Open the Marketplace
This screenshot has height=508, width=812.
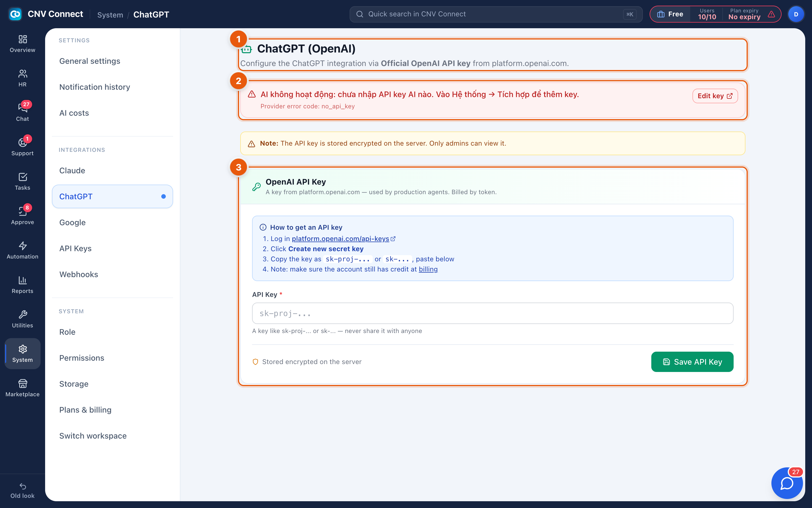pyautogui.click(x=23, y=388)
